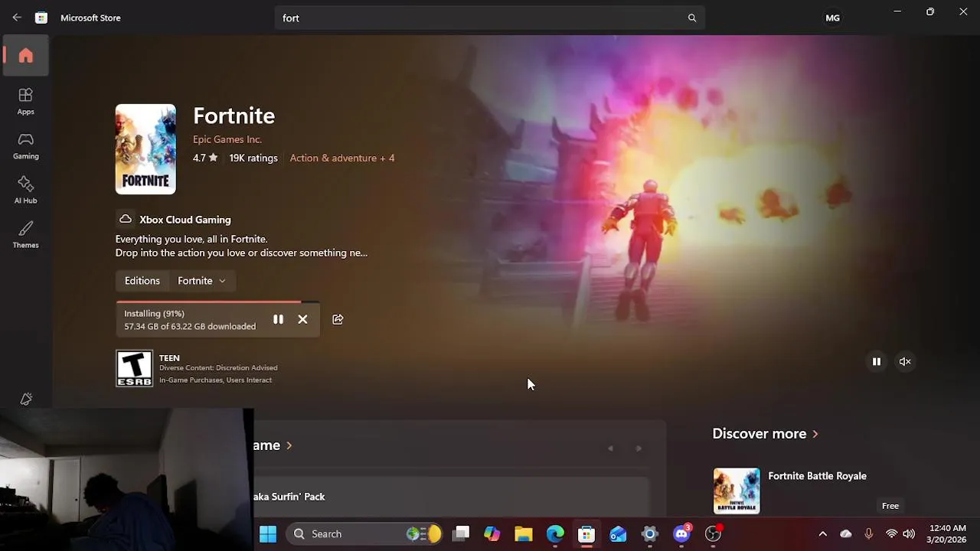Expand the Discover more section

click(x=766, y=433)
